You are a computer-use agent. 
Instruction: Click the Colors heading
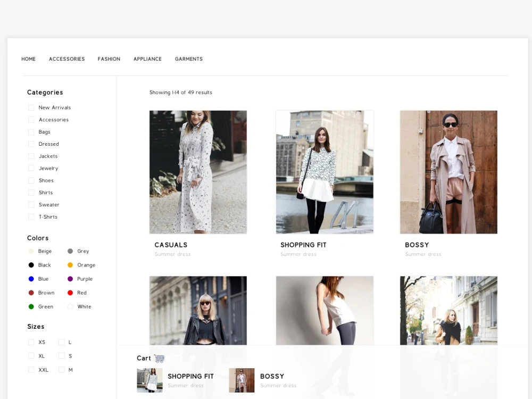pyautogui.click(x=38, y=238)
